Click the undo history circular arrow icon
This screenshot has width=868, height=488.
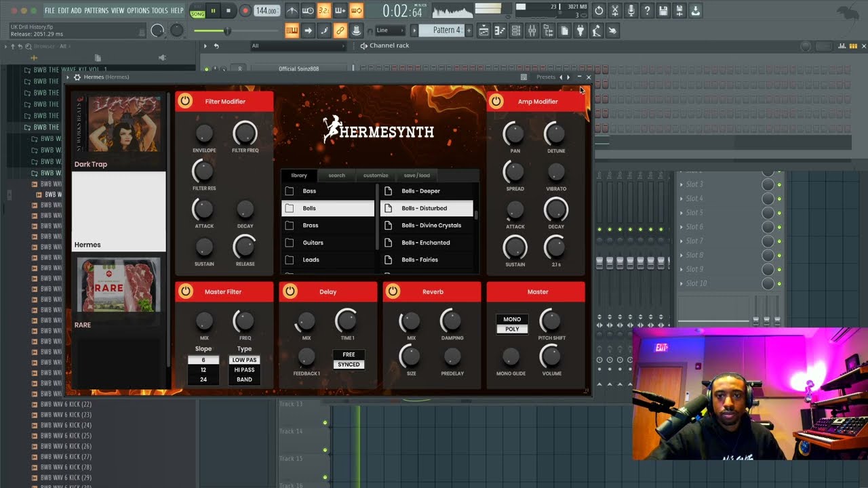point(599,11)
